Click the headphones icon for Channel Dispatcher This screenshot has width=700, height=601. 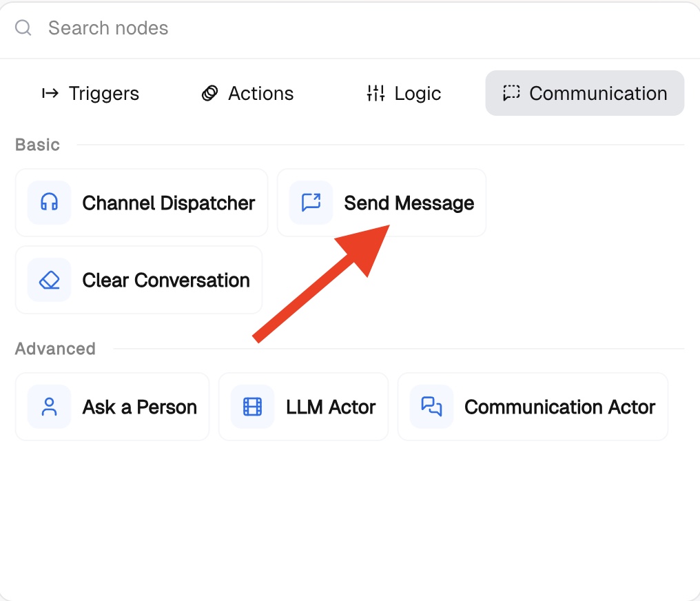[x=49, y=203]
